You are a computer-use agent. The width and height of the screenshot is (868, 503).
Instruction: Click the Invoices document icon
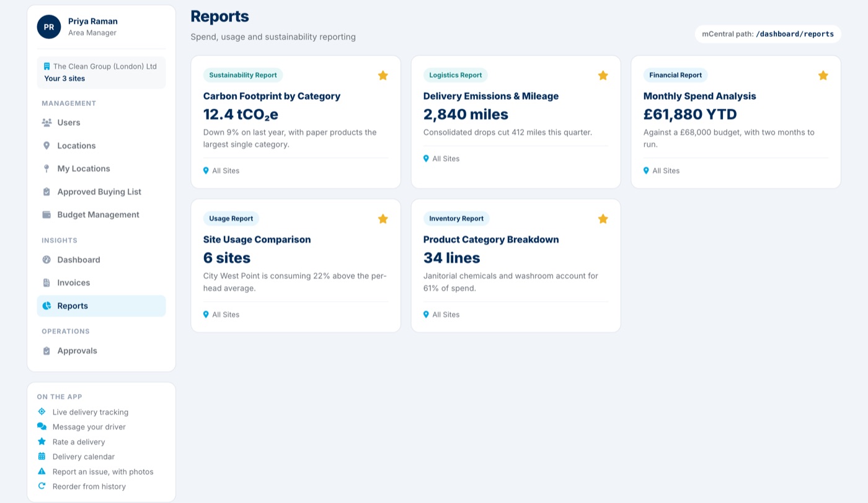coord(46,282)
